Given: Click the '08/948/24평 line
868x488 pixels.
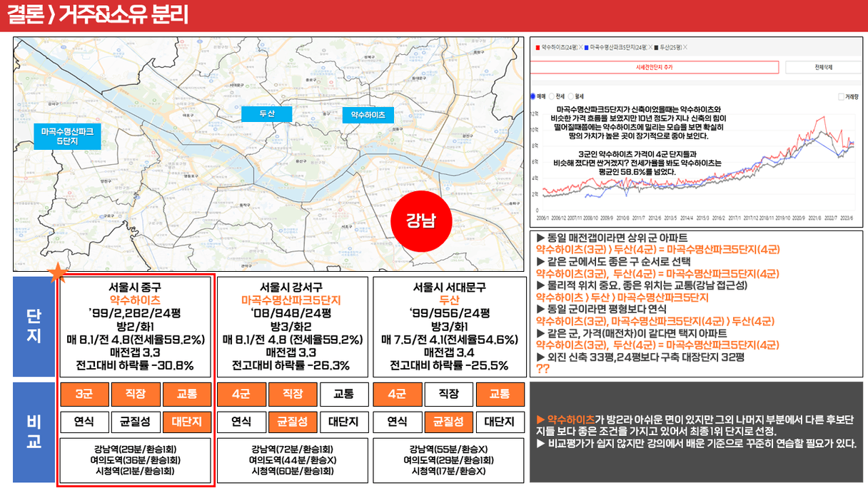Looking at the screenshot, I should 291,313.
